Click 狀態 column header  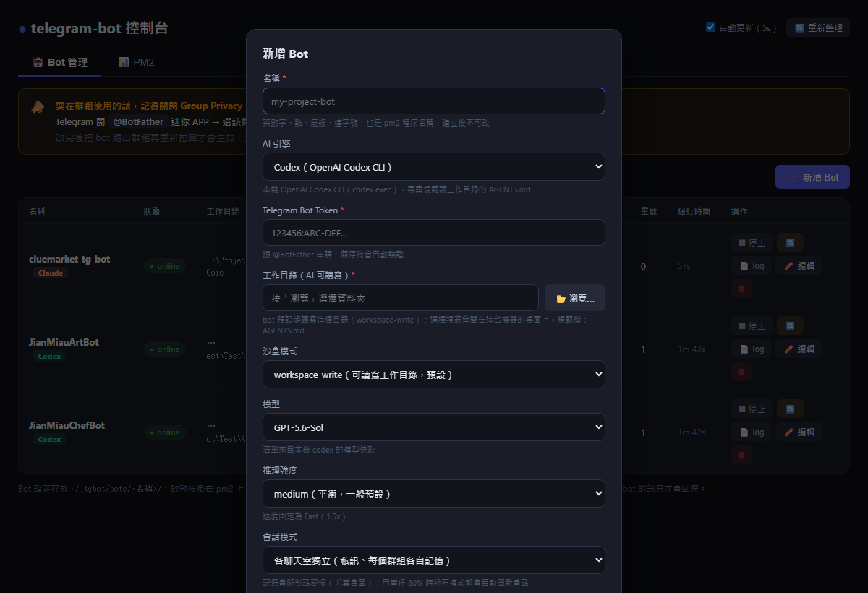coord(152,211)
